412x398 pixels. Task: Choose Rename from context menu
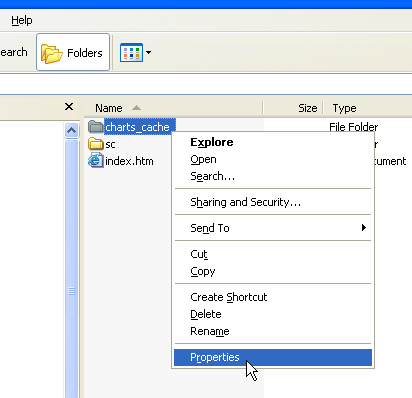point(273,331)
